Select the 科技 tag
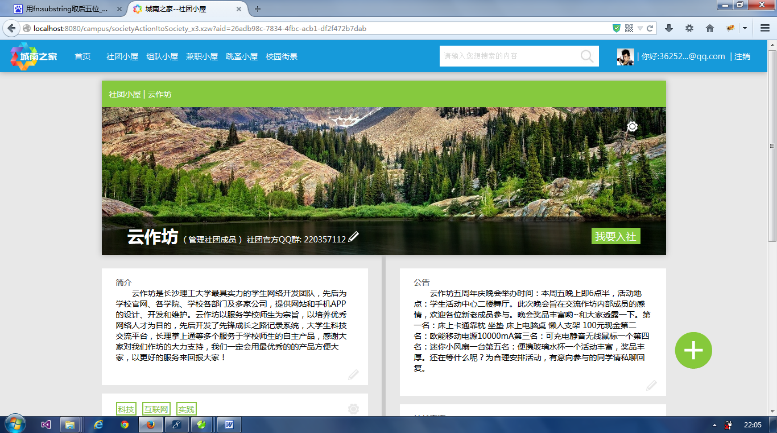The height and width of the screenshot is (433, 777). (x=125, y=409)
